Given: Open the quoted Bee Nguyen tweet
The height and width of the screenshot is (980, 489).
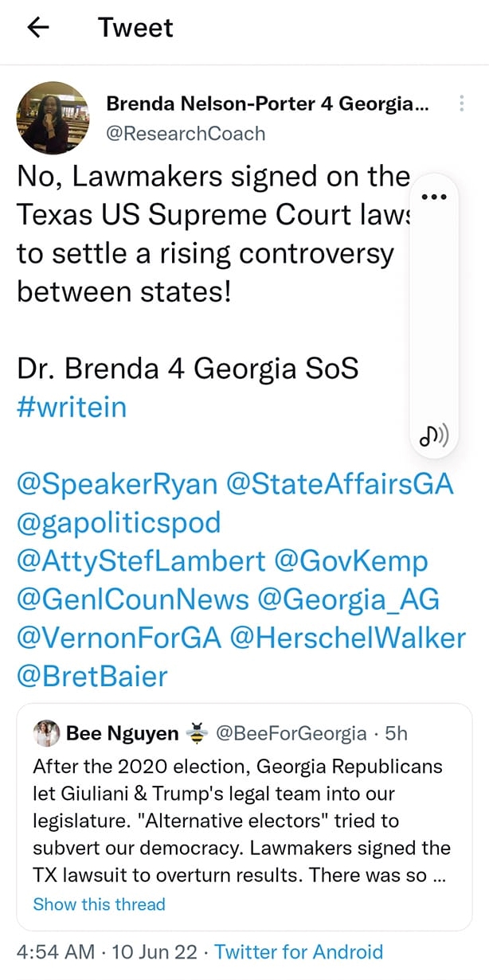Looking at the screenshot, I should (x=244, y=817).
